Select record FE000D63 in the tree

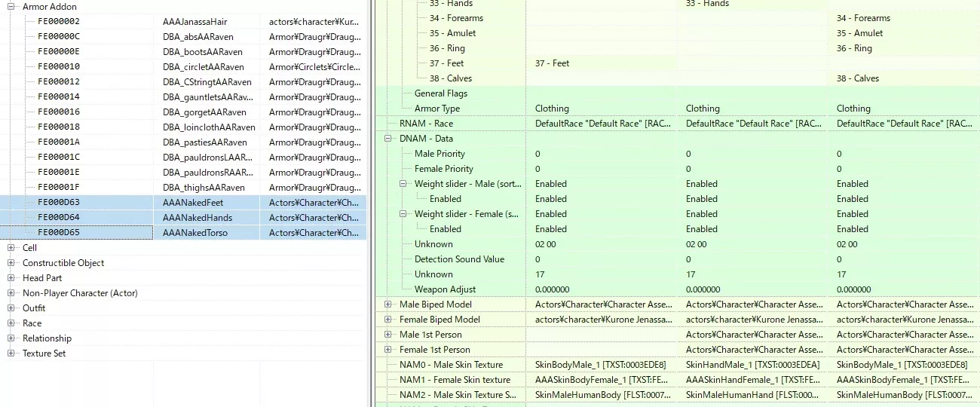pos(59,202)
